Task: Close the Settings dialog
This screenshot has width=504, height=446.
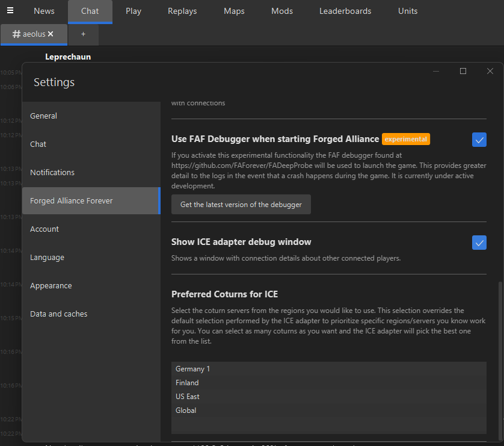Action: tap(490, 71)
